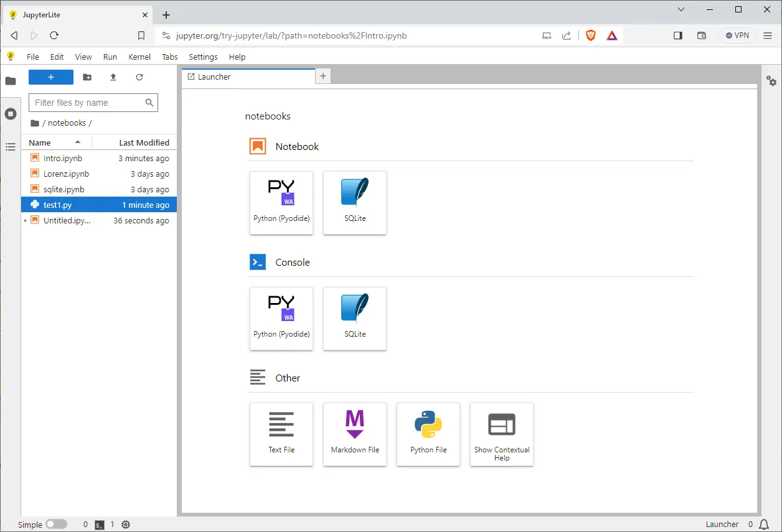
Task: Create a new Markdown File
Action: (355, 434)
